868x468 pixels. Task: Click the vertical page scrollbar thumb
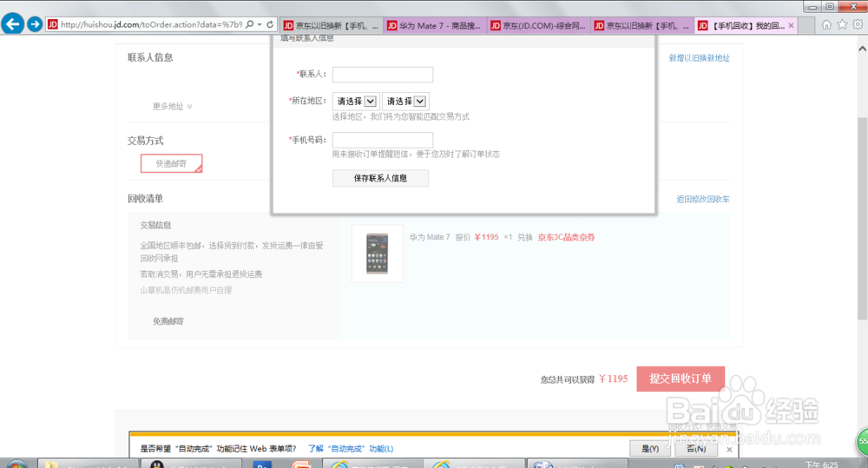tap(863, 218)
